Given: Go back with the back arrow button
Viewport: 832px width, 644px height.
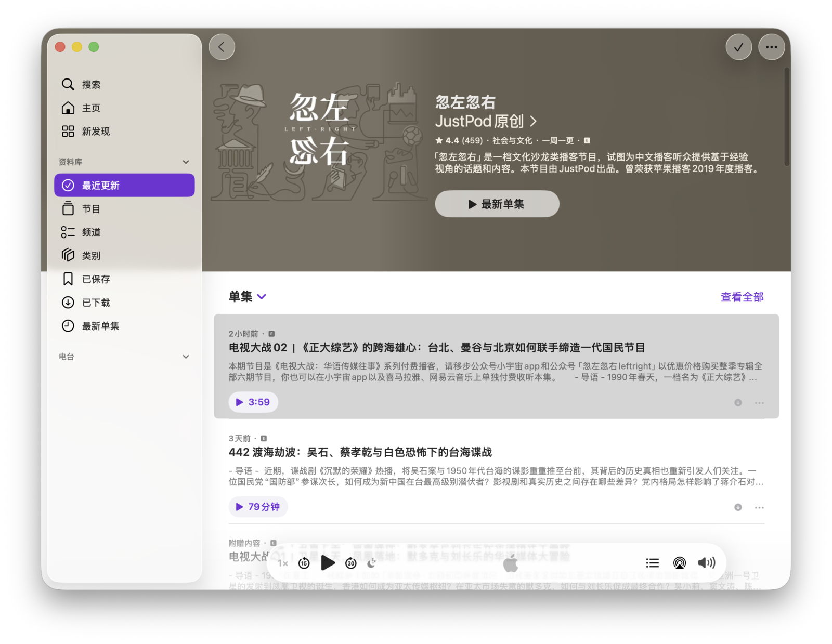Looking at the screenshot, I should 222,47.
